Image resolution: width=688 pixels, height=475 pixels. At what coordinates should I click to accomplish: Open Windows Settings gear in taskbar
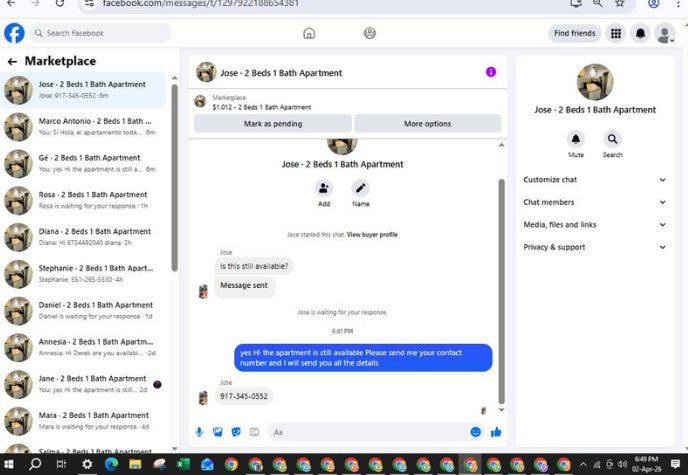(x=87, y=464)
